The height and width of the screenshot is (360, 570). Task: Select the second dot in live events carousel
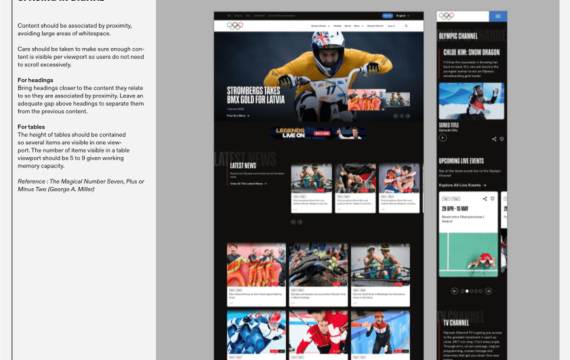(467, 291)
